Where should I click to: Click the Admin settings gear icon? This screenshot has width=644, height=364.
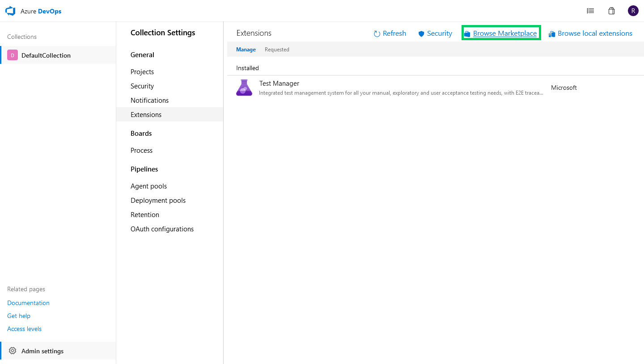[x=13, y=351]
